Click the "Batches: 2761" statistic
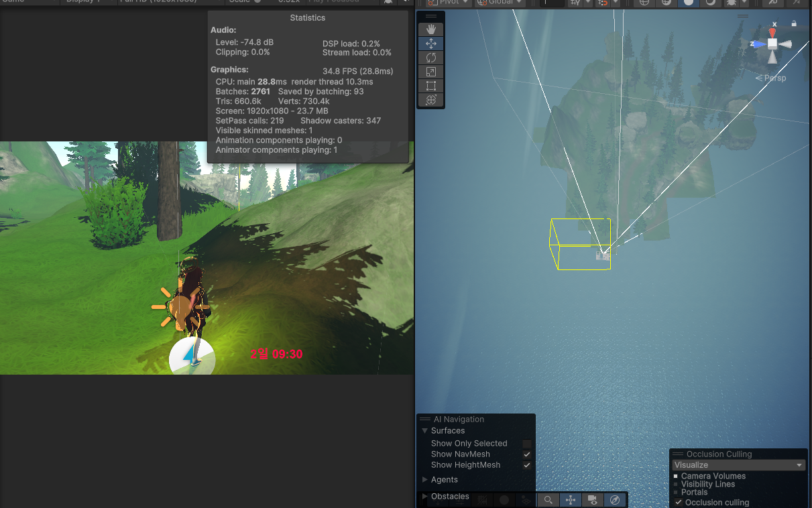Screen dimensions: 812x508 click(243, 91)
